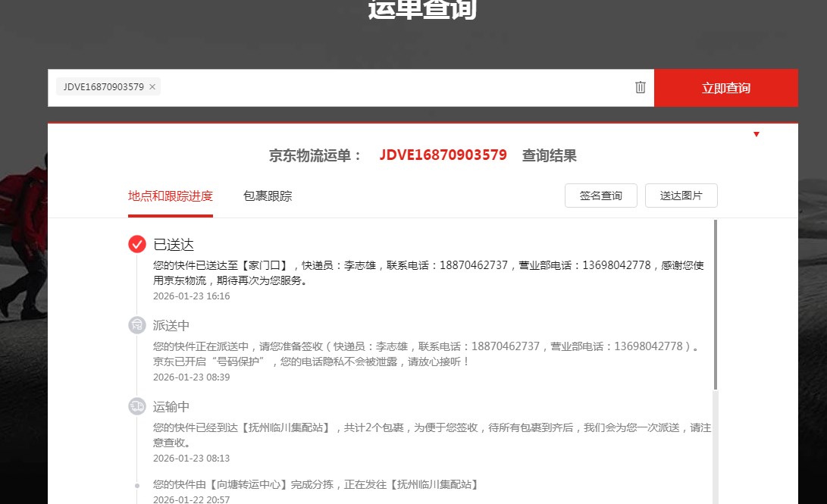
Task: Switch to the 包裹跟踪 tab
Action: (x=268, y=196)
